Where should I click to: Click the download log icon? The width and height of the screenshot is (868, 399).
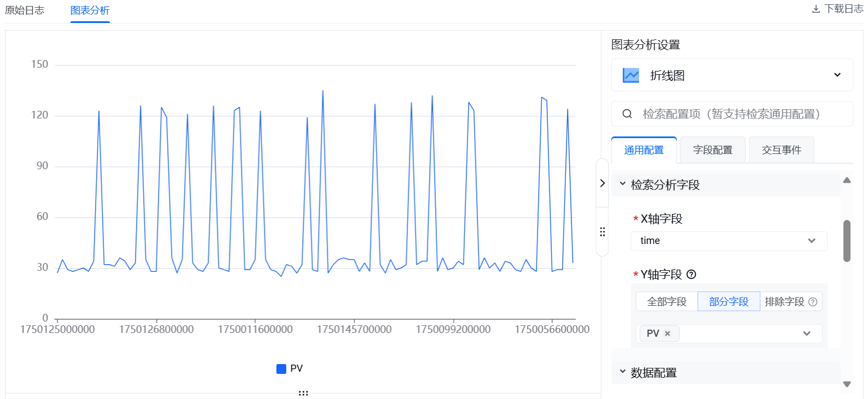pos(816,9)
